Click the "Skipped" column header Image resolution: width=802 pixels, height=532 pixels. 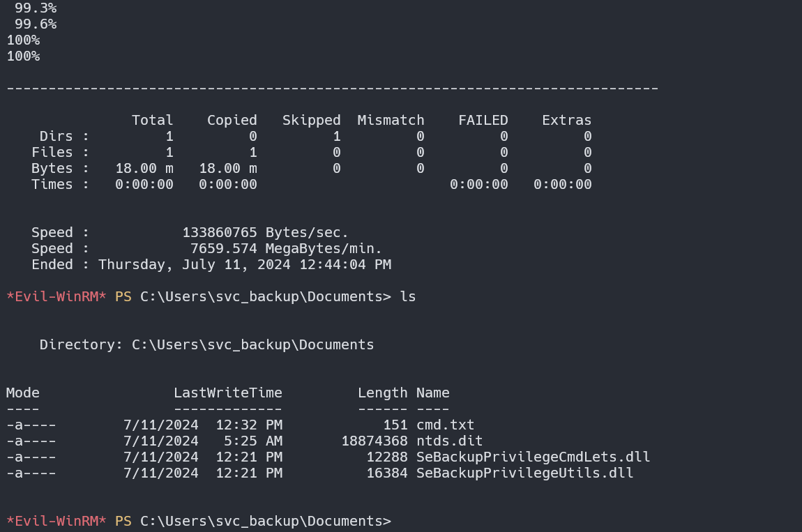click(311, 120)
